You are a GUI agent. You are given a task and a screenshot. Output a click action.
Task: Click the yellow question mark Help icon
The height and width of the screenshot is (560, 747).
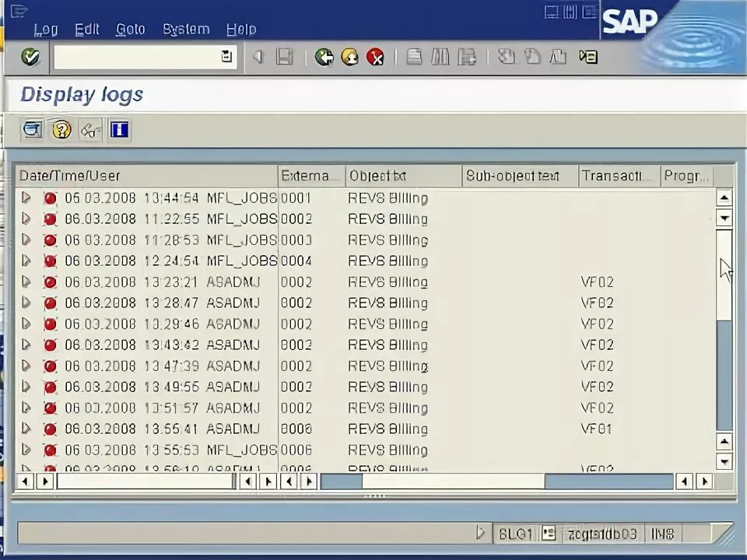tap(61, 130)
